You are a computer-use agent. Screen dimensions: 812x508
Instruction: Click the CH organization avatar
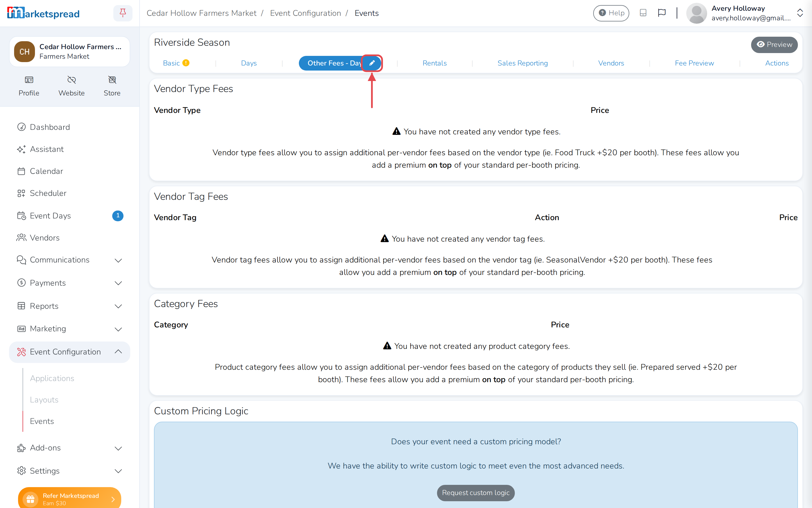pos(25,51)
